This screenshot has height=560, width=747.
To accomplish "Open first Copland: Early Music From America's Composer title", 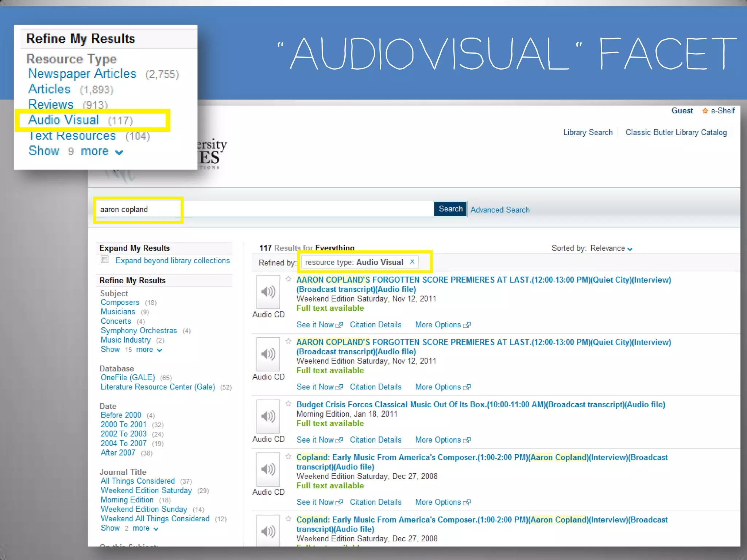I will [x=482, y=462].
